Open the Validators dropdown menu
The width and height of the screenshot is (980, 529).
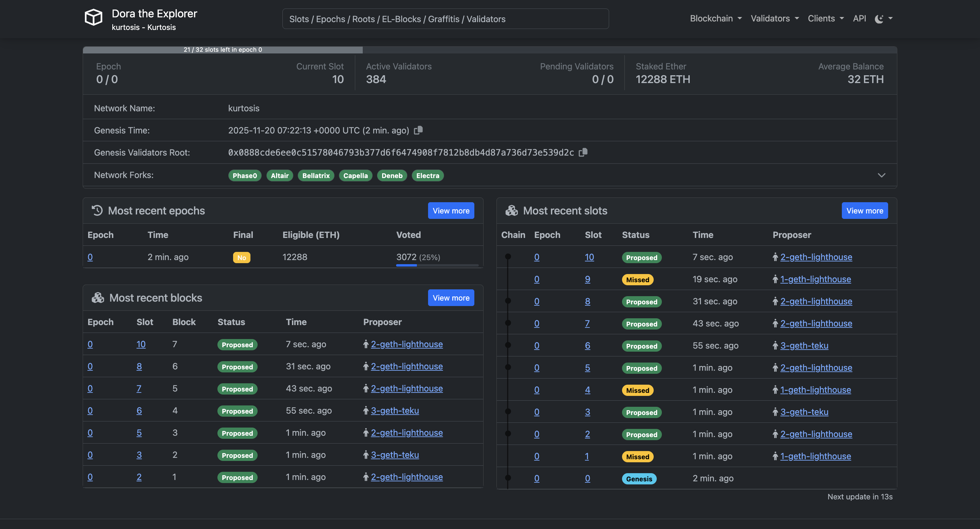774,18
